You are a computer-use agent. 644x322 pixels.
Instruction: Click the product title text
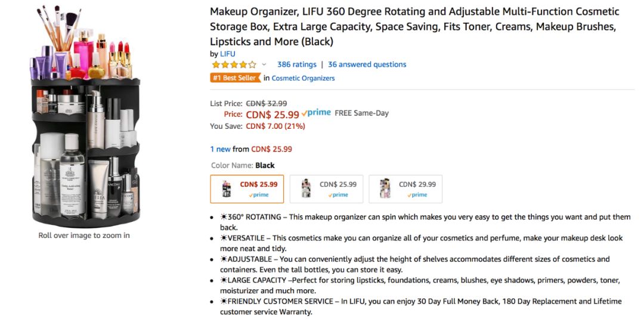[415, 27]
